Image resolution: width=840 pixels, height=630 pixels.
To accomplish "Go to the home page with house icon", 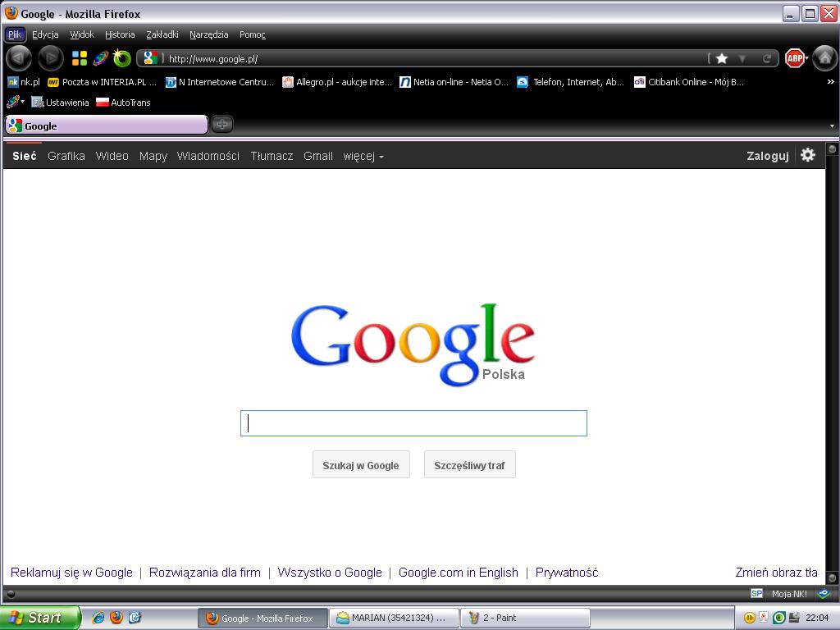I will coord(825,58).
